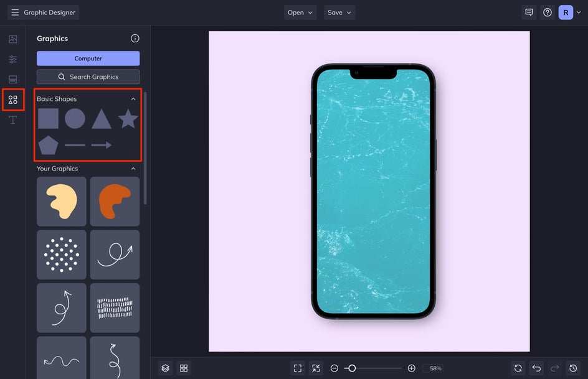Select the Graphics shapes sidebar icon
The width and height of the screenshot is (588, 379).
12,100
